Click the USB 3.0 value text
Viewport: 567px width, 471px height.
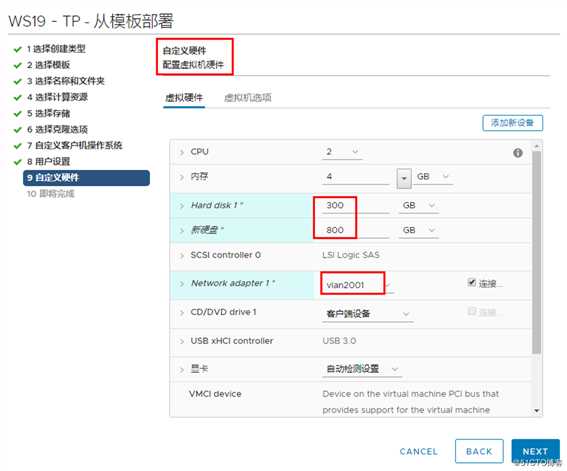339,341
